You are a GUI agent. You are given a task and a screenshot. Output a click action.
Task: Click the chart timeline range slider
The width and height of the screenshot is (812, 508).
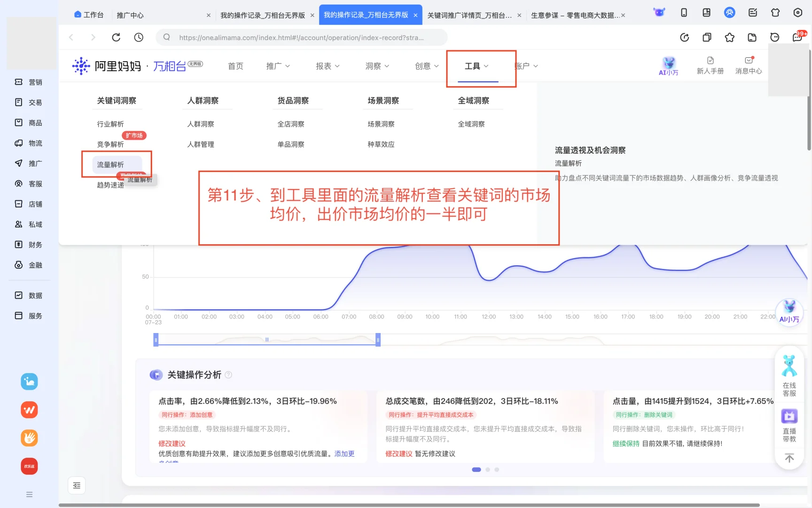(266, 339)
